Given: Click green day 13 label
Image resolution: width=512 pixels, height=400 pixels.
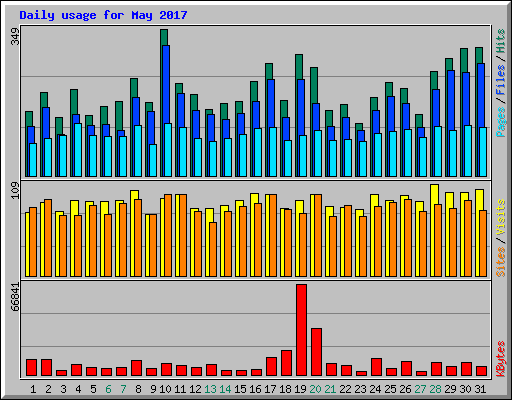Looking at the screenshot, I should pyautogui.click(x=210, y=389).
